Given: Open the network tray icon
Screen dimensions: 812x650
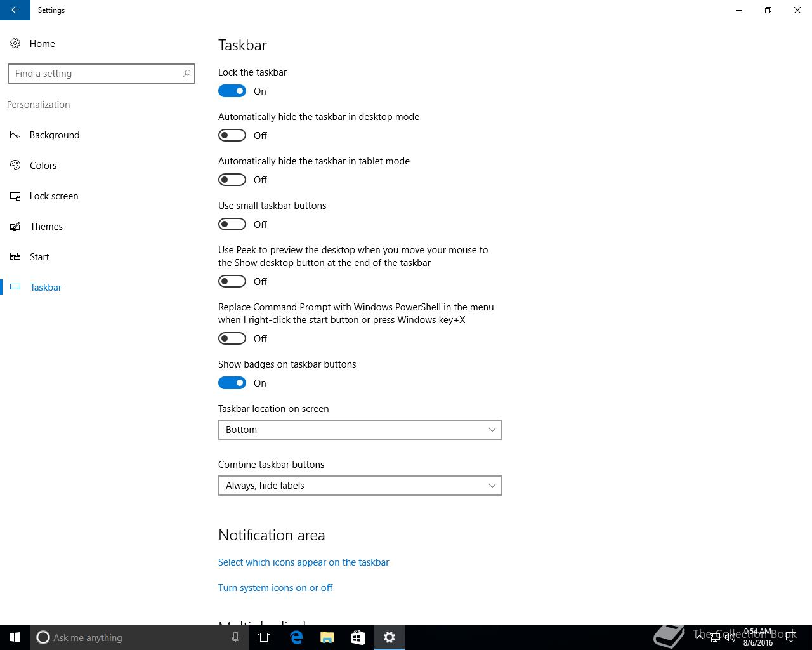Looking at the screenshot, I should point(715,637).
